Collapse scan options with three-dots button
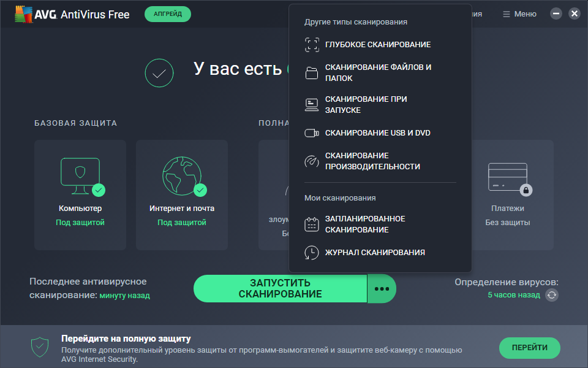This screenshot has height=368, width=588. pos(382,289)
